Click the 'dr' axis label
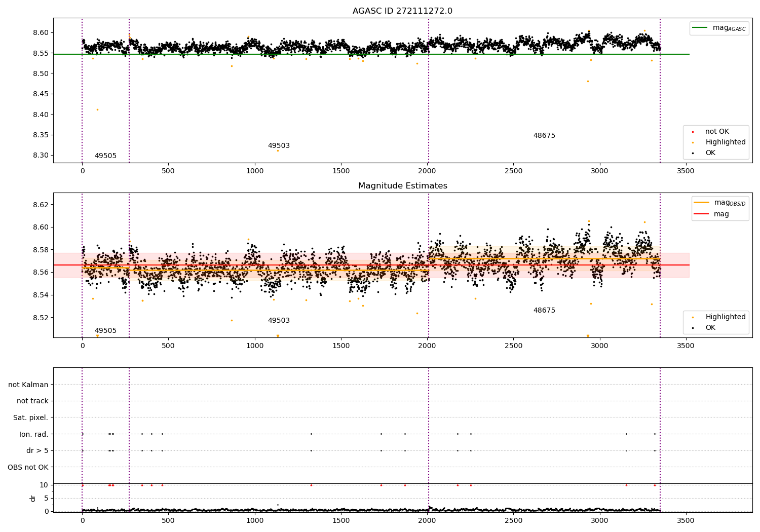Image resolution: width=760 pixels, height=532 pixels. pyautogui.click(x=33, y=498)
